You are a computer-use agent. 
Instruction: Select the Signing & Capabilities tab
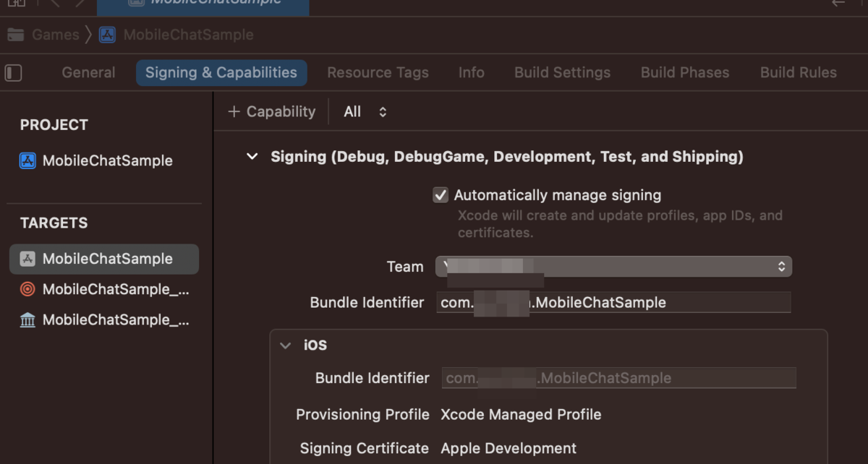click(x=221, y=73)
